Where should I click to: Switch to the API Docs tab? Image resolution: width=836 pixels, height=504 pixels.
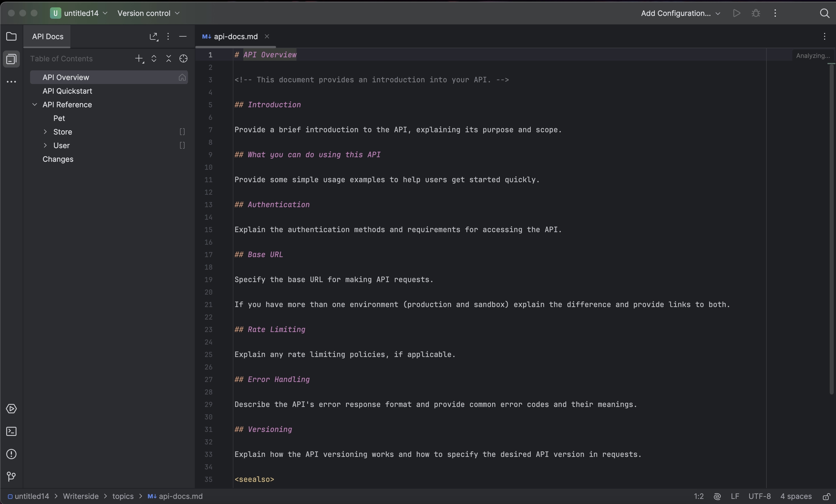(x=47, y=36)
